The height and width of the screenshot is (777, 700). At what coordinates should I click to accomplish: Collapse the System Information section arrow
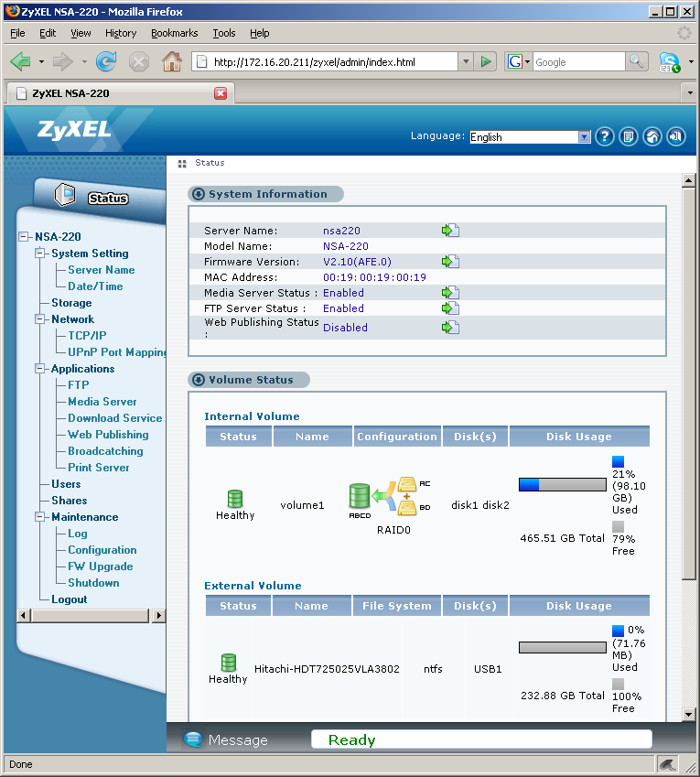click(x=199, y=194)
